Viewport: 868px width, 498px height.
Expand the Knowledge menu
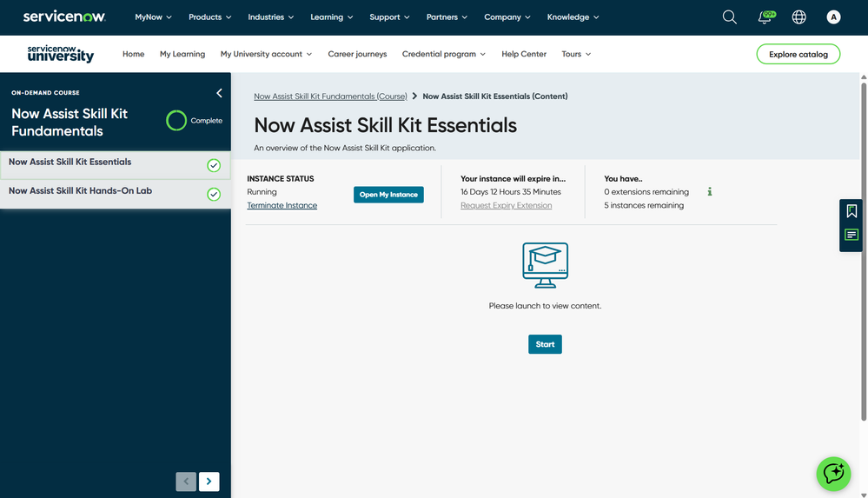click(573, 17)
